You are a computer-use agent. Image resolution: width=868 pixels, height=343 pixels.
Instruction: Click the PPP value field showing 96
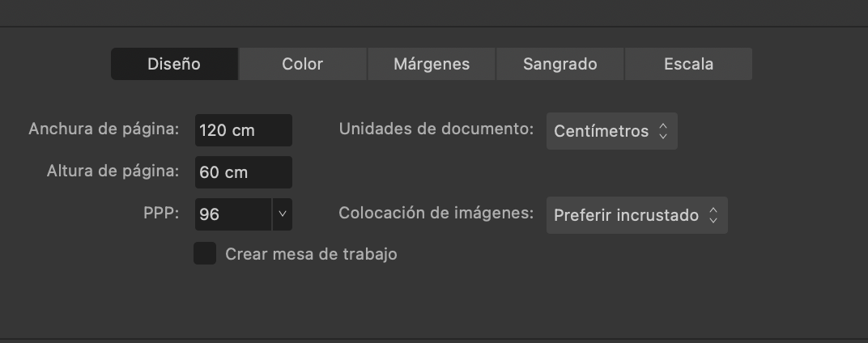[233, 214]
